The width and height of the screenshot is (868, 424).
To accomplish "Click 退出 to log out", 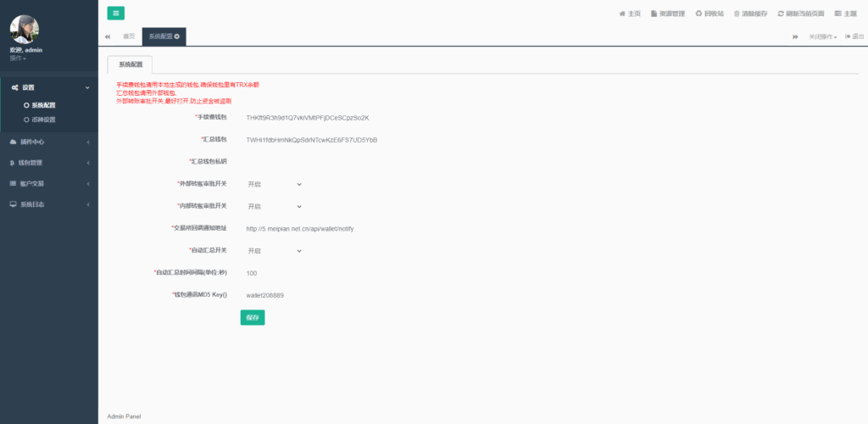I will coord(854,36).
